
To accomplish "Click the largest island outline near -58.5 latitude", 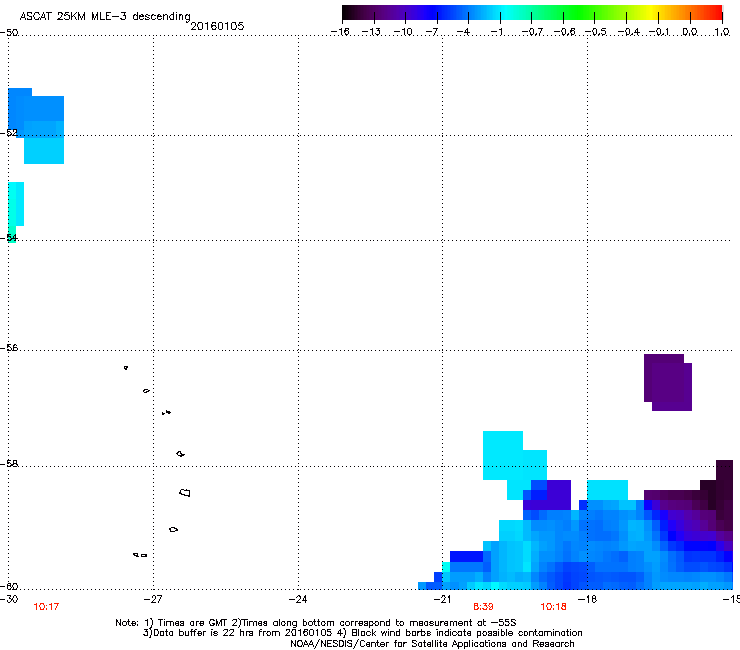I will click(x=185, y=492).
